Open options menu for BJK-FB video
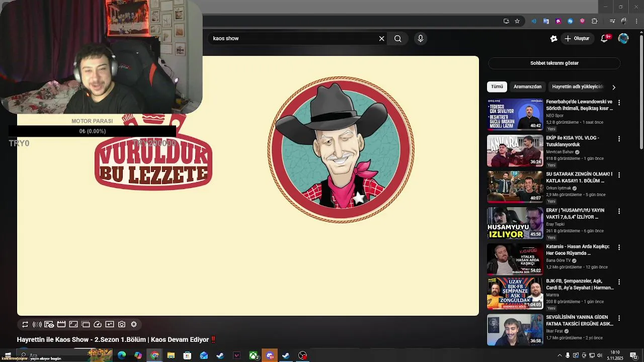Screen dimensions: 644x362 (x=619, y=282)
